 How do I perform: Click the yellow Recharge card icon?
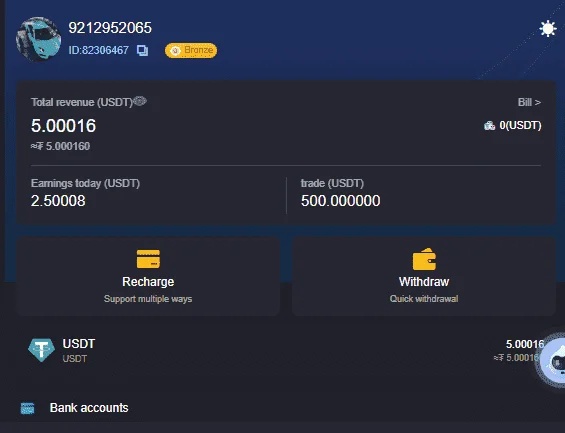pyautogui.click(x=148, y=259)
